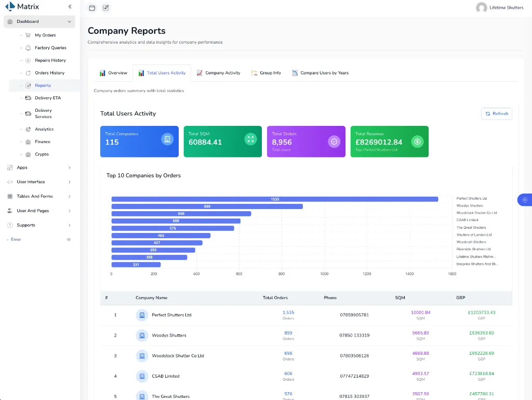Expand the Apps menu chevron
The image size is (532, 400).
coord(70,167)
